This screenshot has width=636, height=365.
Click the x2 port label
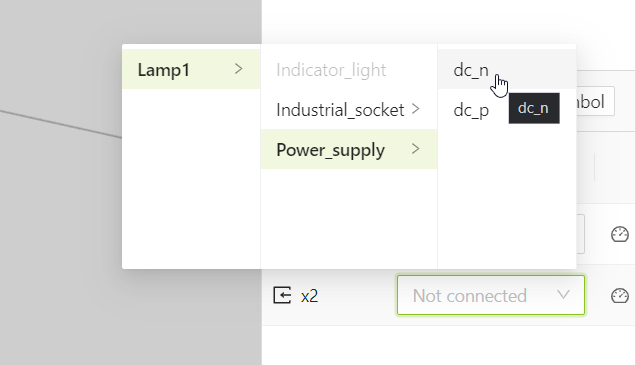[309, 296]
